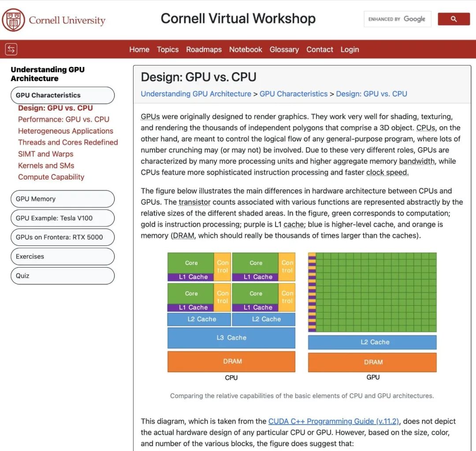Click the Understanding GPU Architecture sidebar heading

tap(48, 74)
